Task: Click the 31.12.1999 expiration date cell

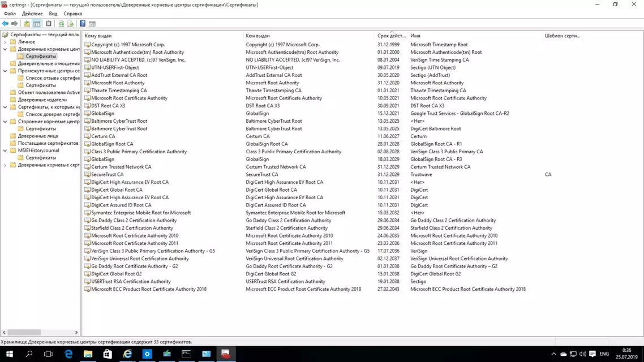Action: (x=388, y=45)
